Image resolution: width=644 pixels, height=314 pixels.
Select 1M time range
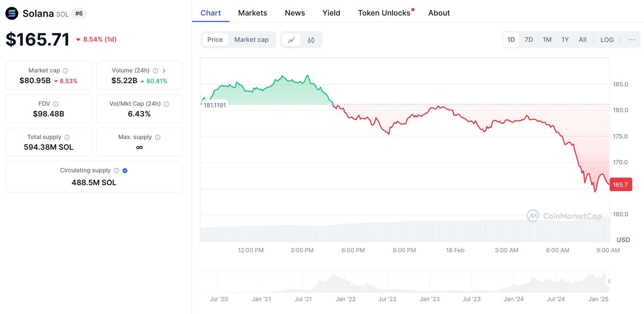click(x=547, y=40)
